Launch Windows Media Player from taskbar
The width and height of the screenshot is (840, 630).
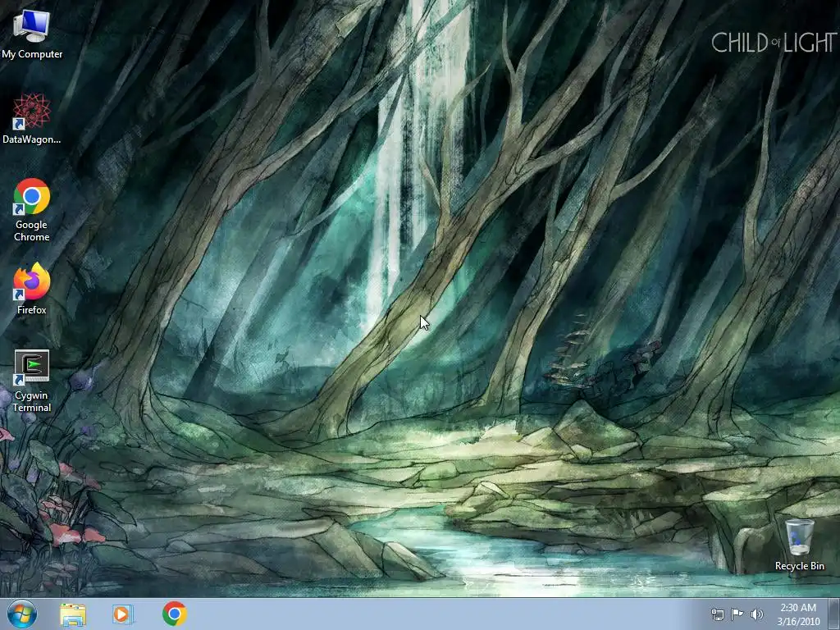tap(123, 614)
